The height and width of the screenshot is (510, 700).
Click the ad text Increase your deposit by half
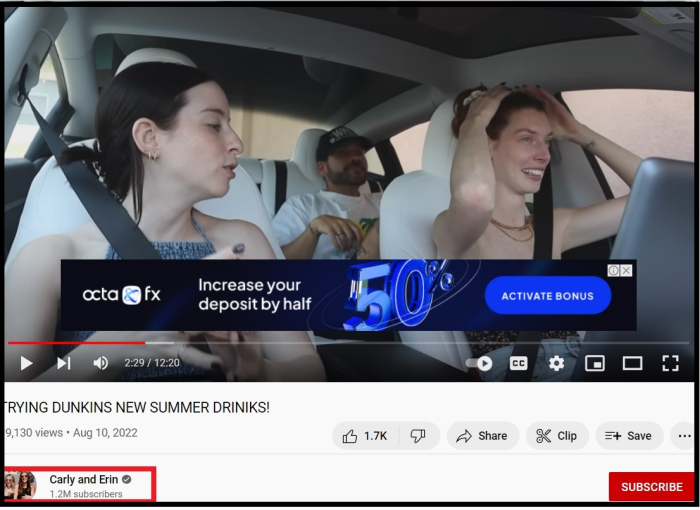pos(254,295)
